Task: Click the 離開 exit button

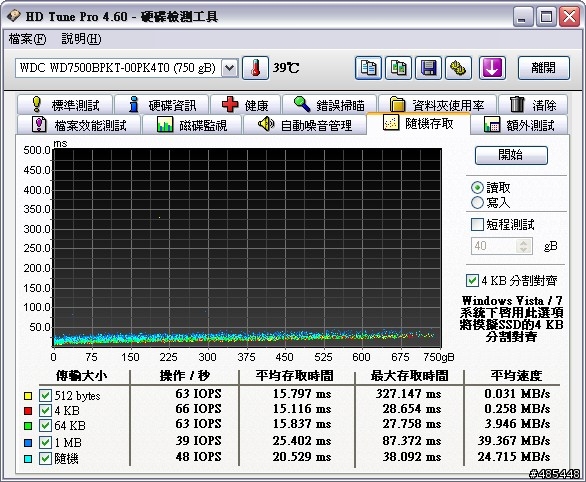Action: [x=544, y=68]
